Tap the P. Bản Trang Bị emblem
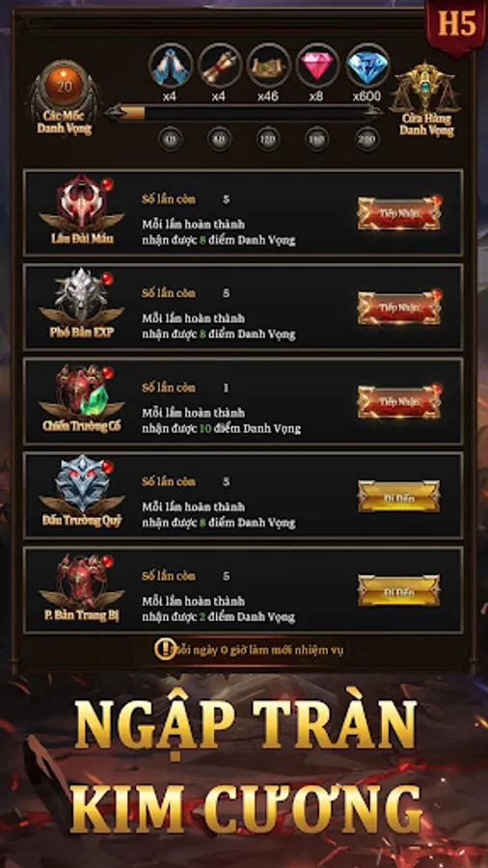The height and width of the screenshot is (868, 488). (82, 581)
